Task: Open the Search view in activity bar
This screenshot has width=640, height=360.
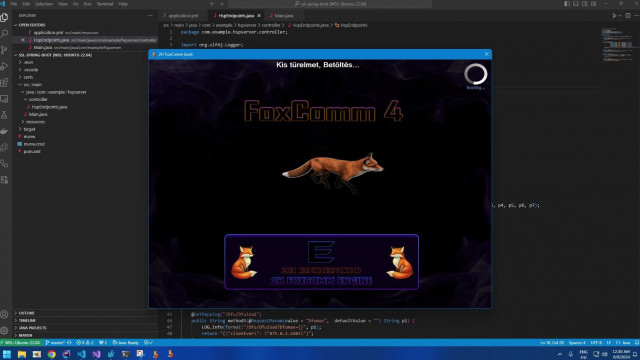Action: [x=4, y=33]
